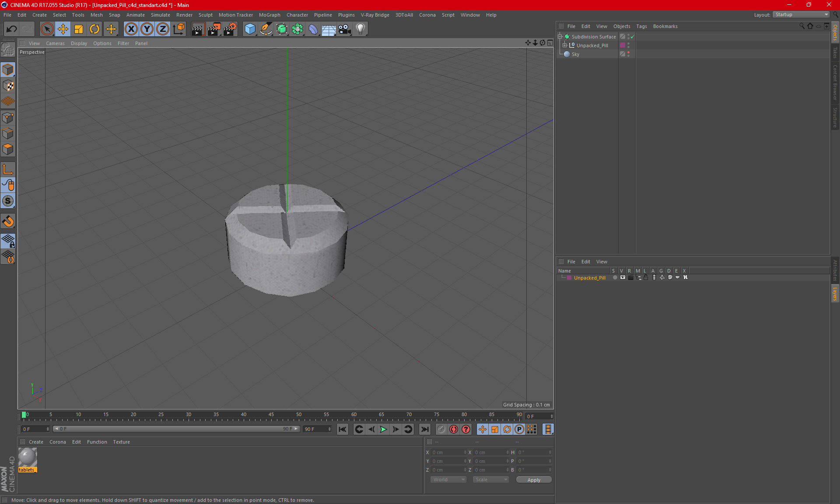Toggle Unpacked_Pill layer render visibility
The height and width of the screenshot is (504, 840).
click(x=630, y=277)
